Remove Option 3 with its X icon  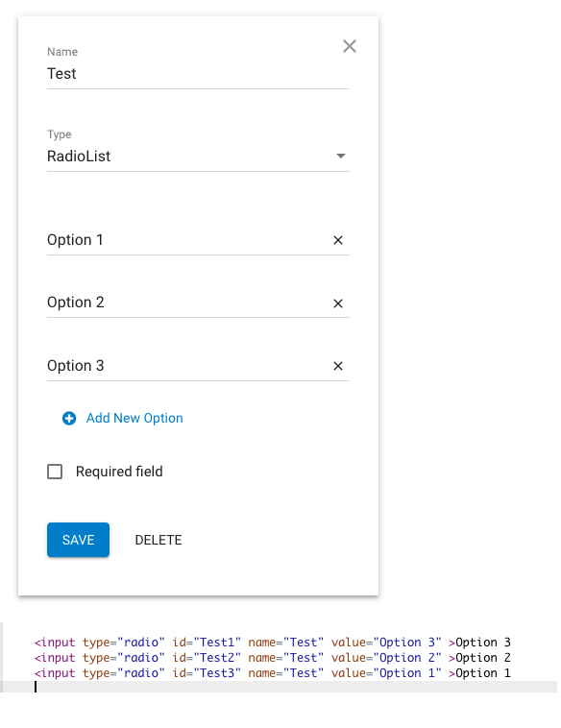[337, 366]
